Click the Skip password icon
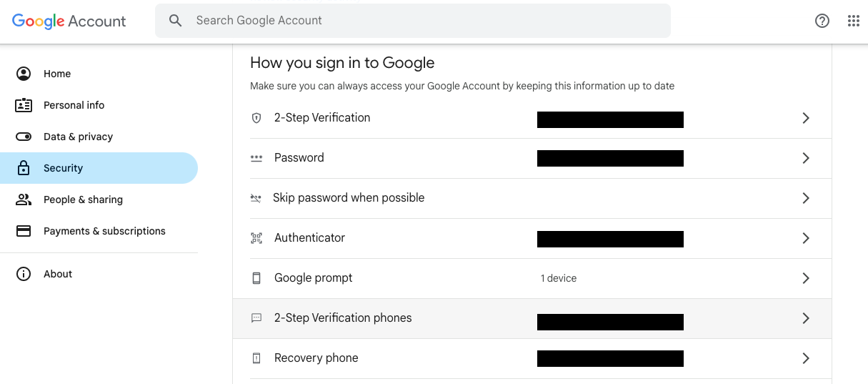The height and width of the screenshot is (384, 868). coord(256,198)
